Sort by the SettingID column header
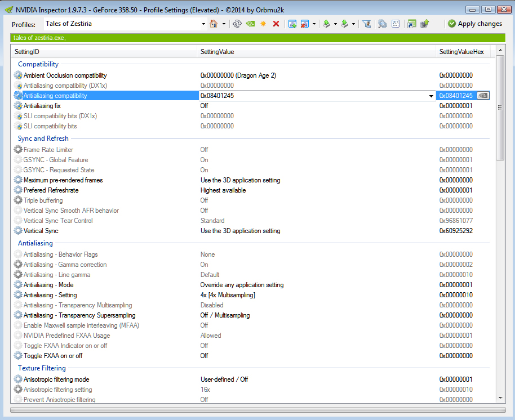Screen dimensions: 515x420 [104, 52]
